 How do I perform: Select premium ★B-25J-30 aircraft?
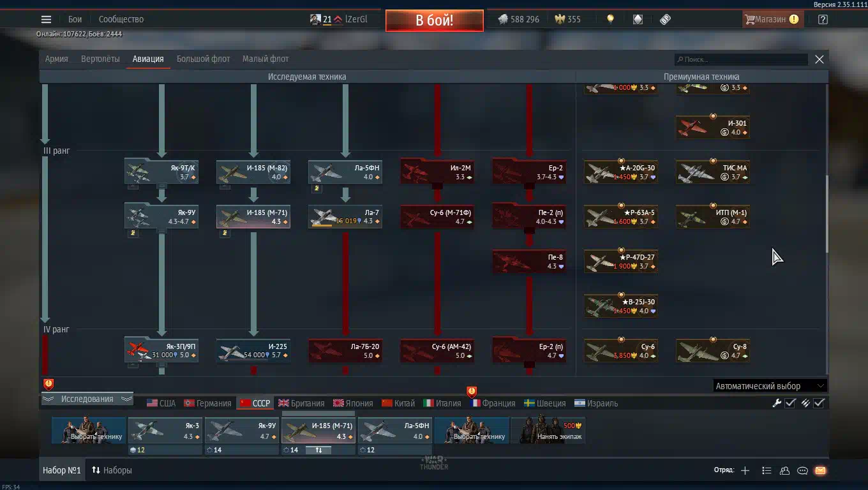click(621, 306)
